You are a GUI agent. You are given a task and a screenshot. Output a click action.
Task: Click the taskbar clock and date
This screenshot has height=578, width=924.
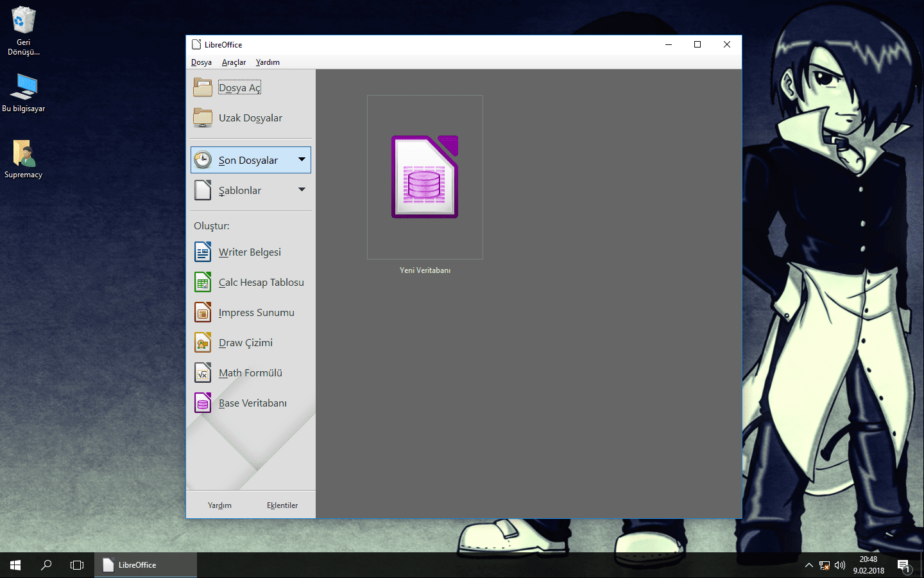click(x=869, y=565)
